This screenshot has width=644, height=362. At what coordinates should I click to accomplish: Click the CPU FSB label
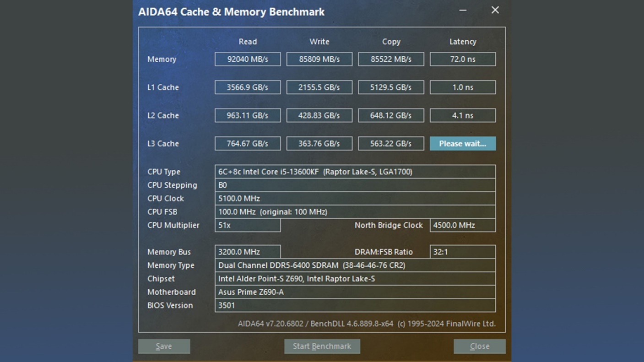pos(162,212)
